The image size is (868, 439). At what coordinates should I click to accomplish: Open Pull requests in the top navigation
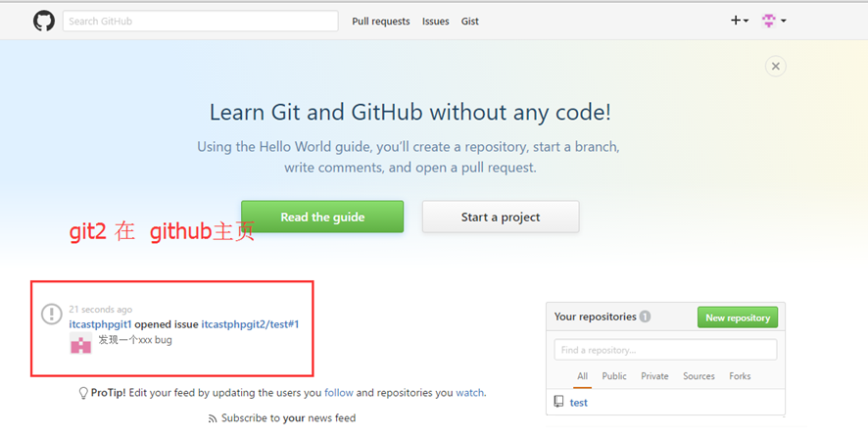(381, 21)
